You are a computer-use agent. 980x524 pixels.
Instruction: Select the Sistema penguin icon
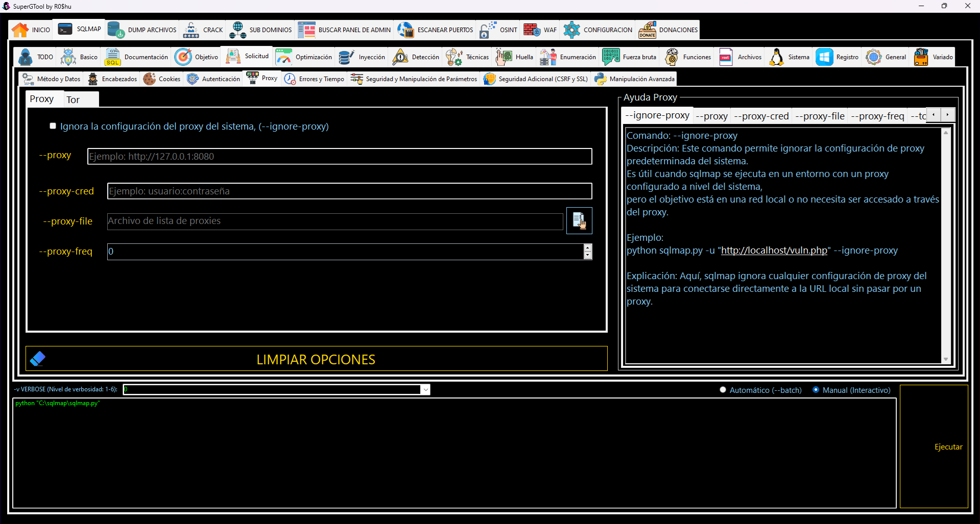tap(776, 57)
